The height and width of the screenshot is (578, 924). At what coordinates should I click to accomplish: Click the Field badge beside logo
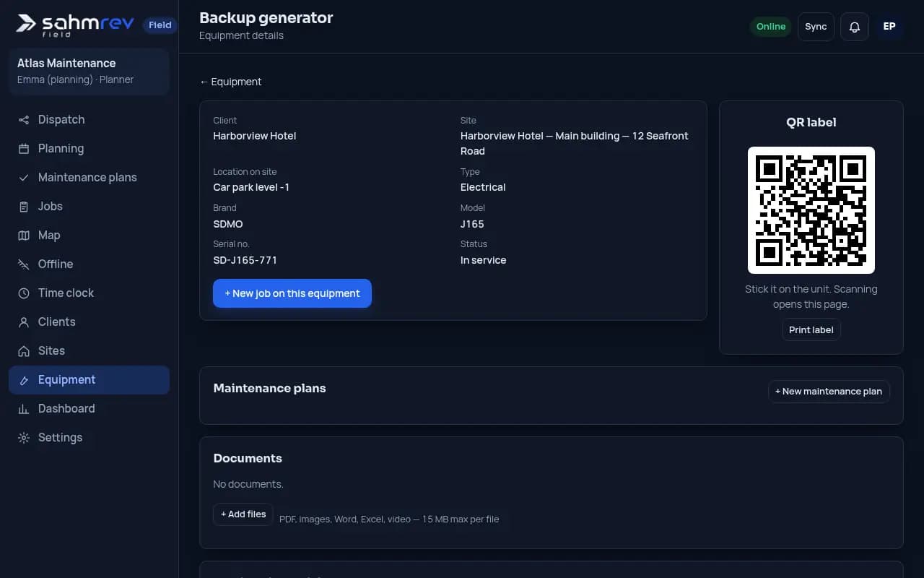pos(160,25)
